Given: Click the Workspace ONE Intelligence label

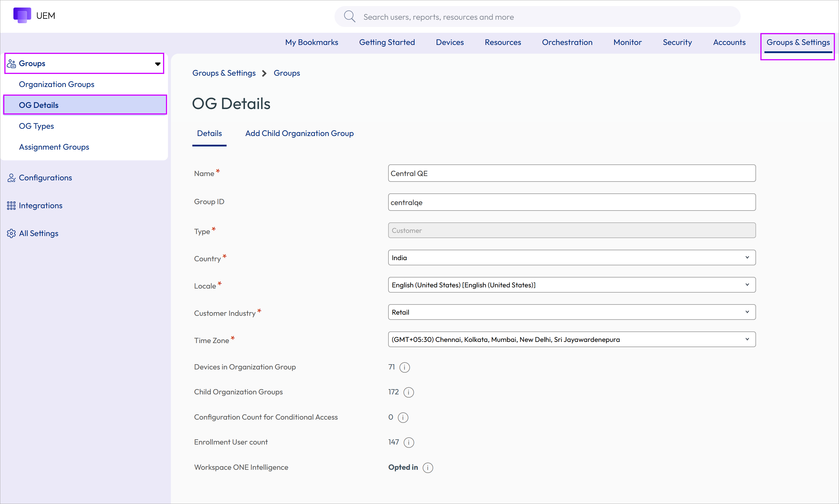Looking at the screenshot, I should 241,467.
